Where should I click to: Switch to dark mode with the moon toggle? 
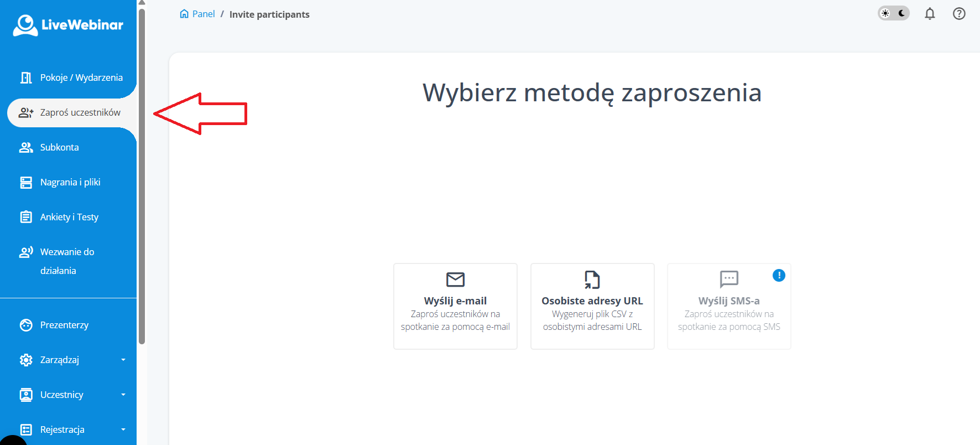pyautogui.click(x=901, y=13)
